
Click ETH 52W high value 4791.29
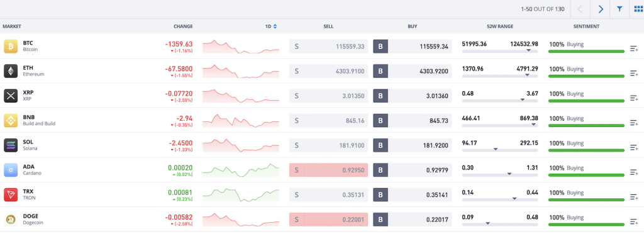coord(527,69)
